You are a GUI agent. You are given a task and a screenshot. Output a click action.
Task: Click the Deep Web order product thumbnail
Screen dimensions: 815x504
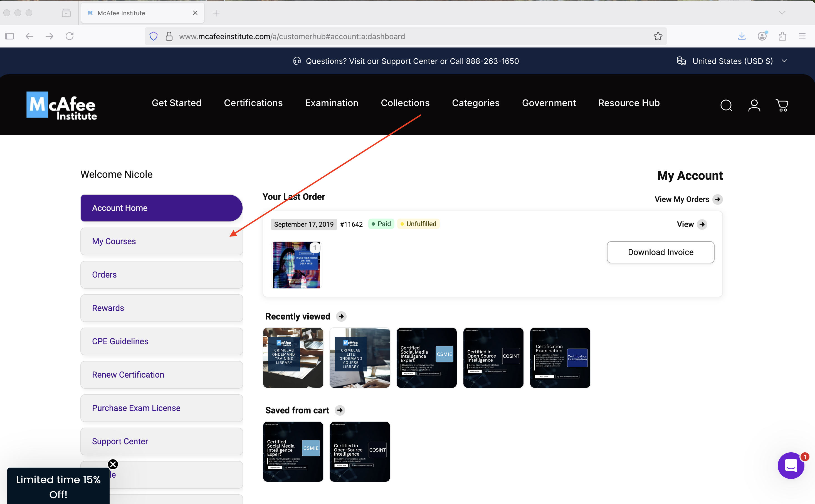click(x=296, y=265)
